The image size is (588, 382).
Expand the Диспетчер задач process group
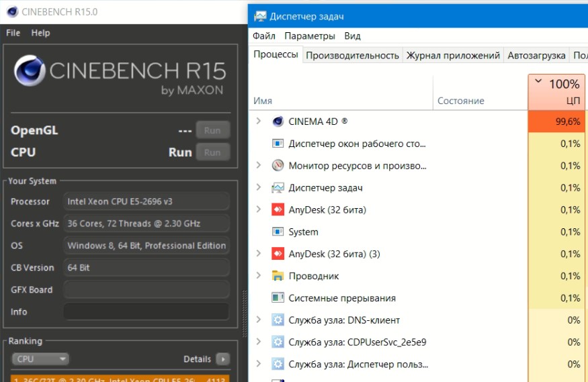tap(258, 187)
